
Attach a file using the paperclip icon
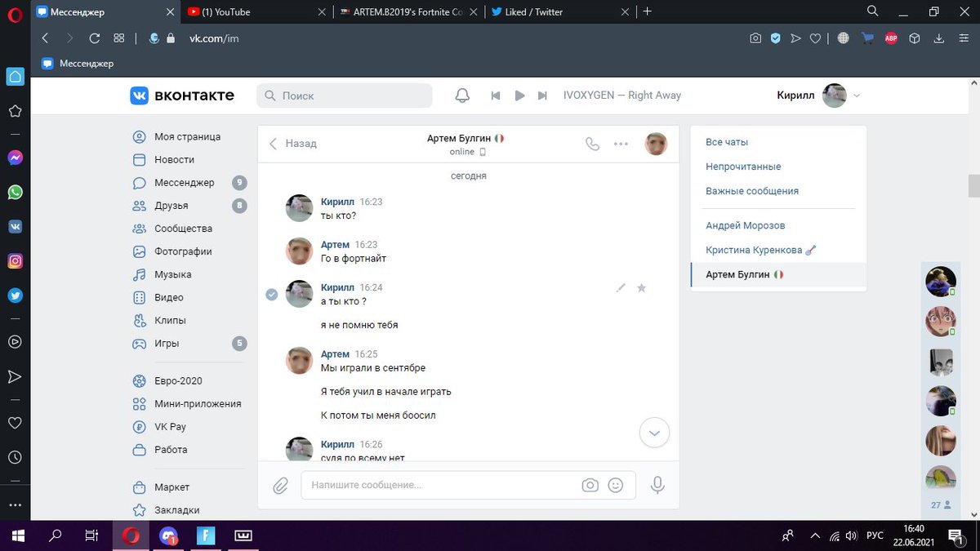280,486
